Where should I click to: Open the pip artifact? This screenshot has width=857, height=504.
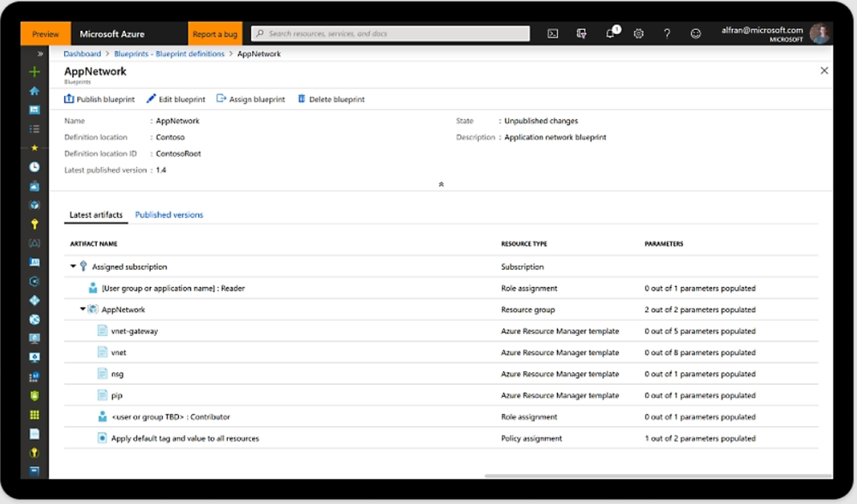pos(117,395)
